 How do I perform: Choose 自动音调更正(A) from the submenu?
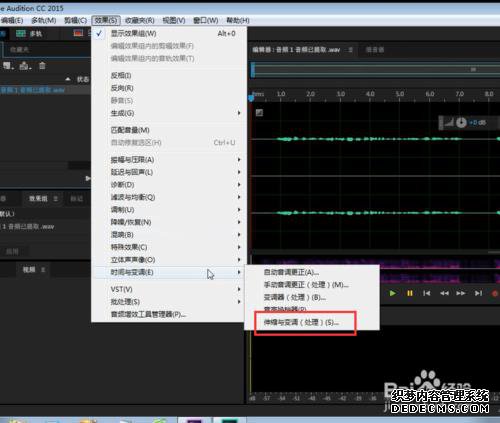point(292,272)
